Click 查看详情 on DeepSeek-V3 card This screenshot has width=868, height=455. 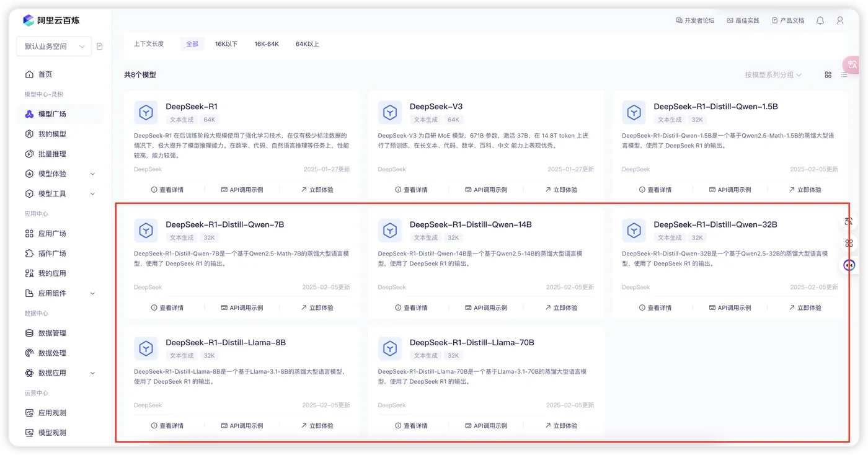point(412,190)
